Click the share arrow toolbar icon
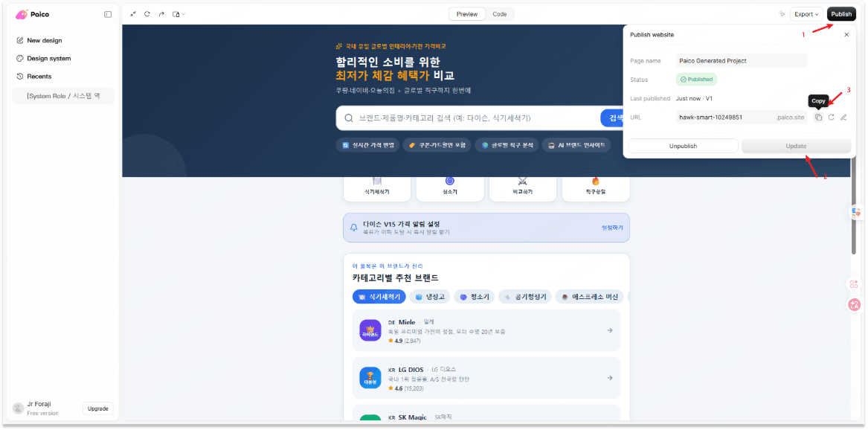Viewport: 868px width, 430px height. click(161, 14)
